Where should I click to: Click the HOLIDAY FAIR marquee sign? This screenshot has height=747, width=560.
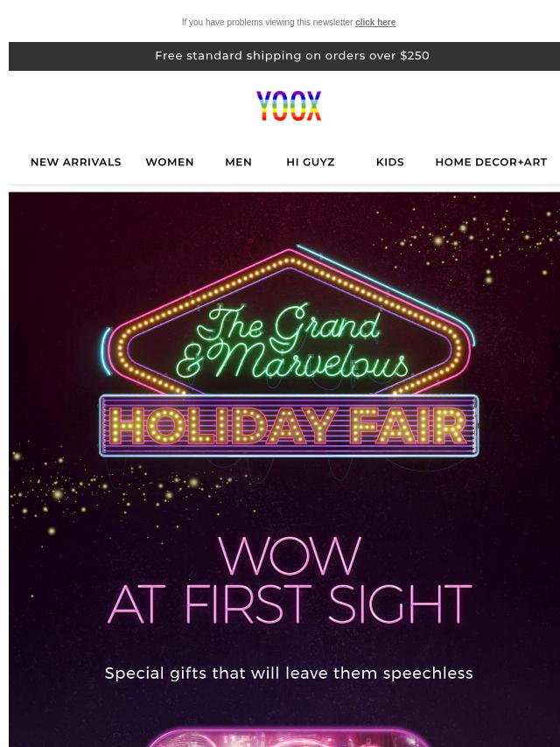pos(289,425)
